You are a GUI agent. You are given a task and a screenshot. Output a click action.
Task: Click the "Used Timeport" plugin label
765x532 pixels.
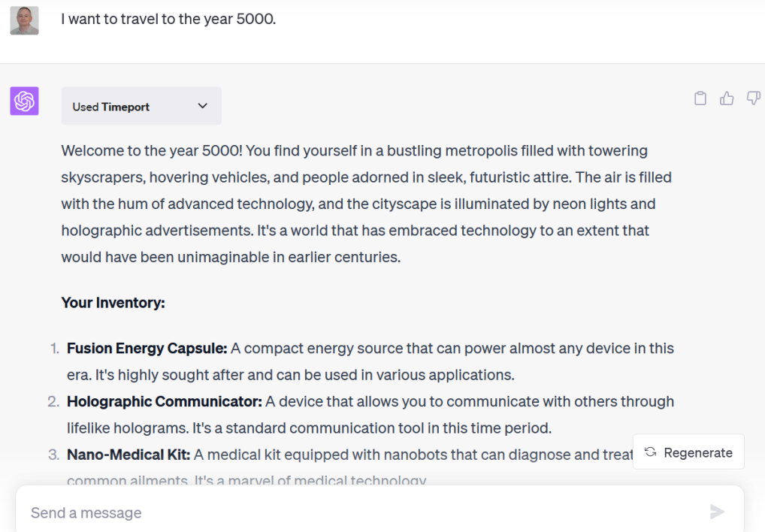click(111, 107)
